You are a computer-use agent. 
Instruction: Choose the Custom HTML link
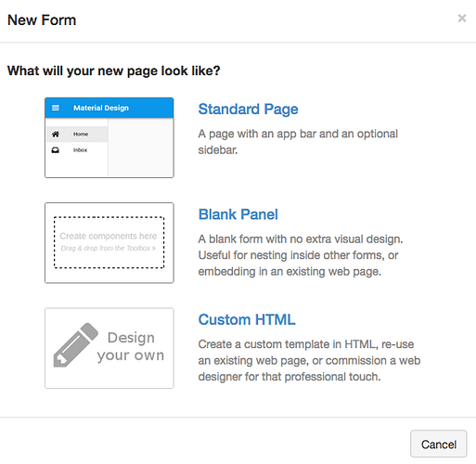[247, 319]
